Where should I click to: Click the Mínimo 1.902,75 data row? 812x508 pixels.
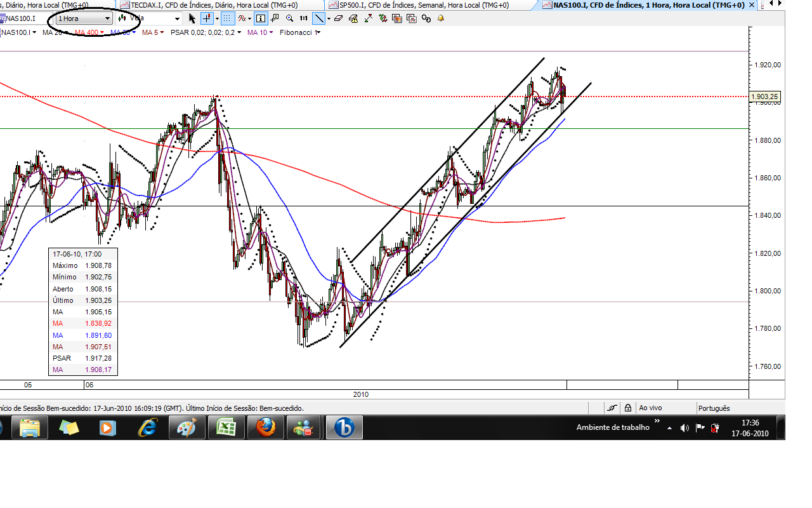(83, 277)
